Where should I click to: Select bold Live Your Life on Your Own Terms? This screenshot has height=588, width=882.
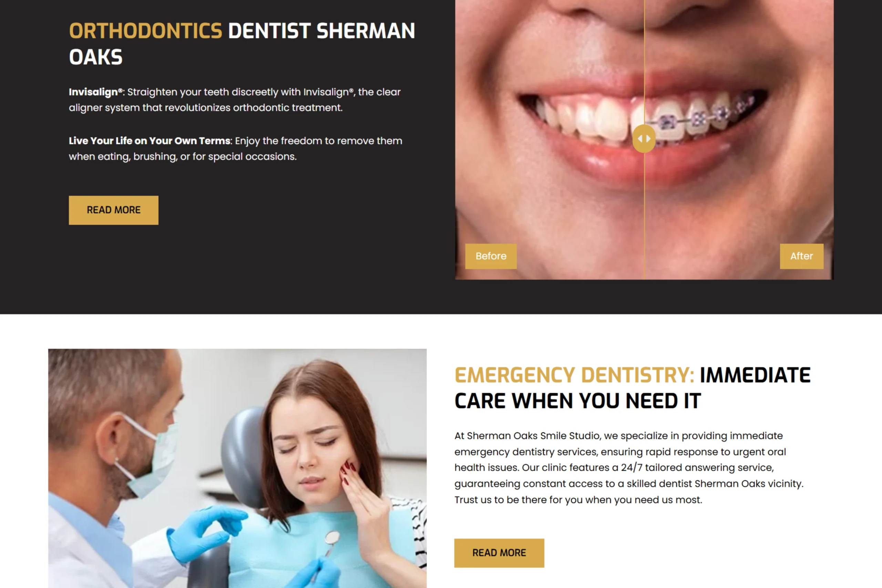click(x=150, y=141)
